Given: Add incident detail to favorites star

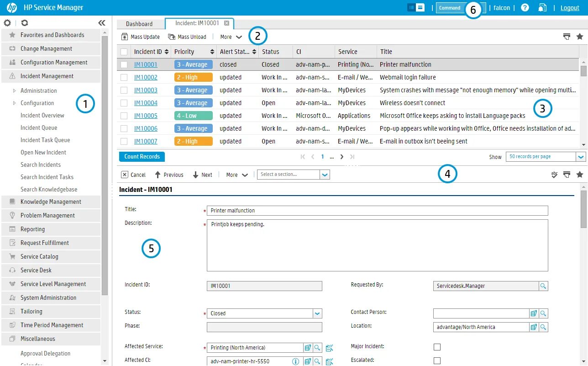Looking at the screenshot, I should (580, 174).
